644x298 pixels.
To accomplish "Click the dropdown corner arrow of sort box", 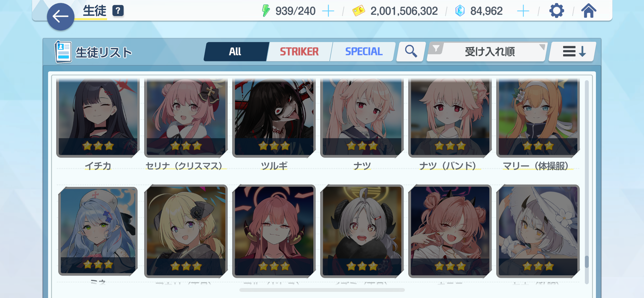I will 542,47.
